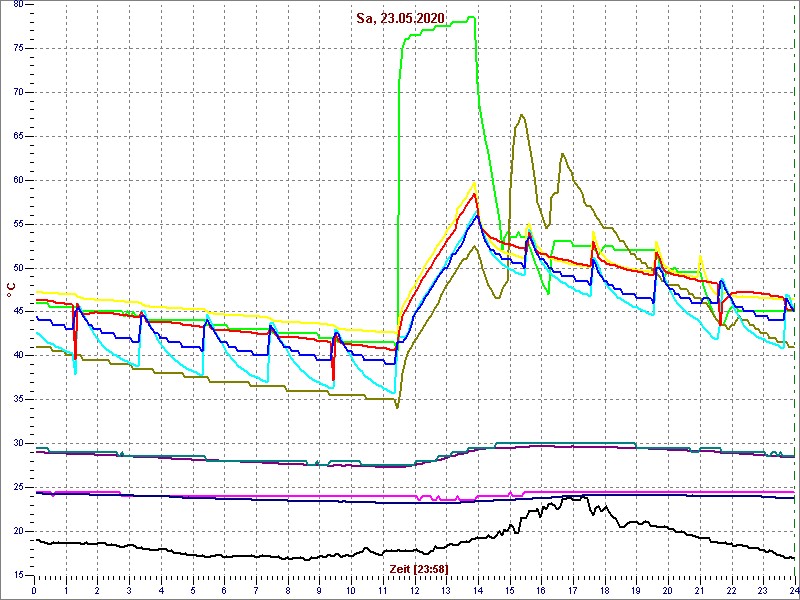Image resolution: width=800 pixels, height=600 pixels.
Task: Click hour 17 on the time axis
Action: tap(573, 590)
